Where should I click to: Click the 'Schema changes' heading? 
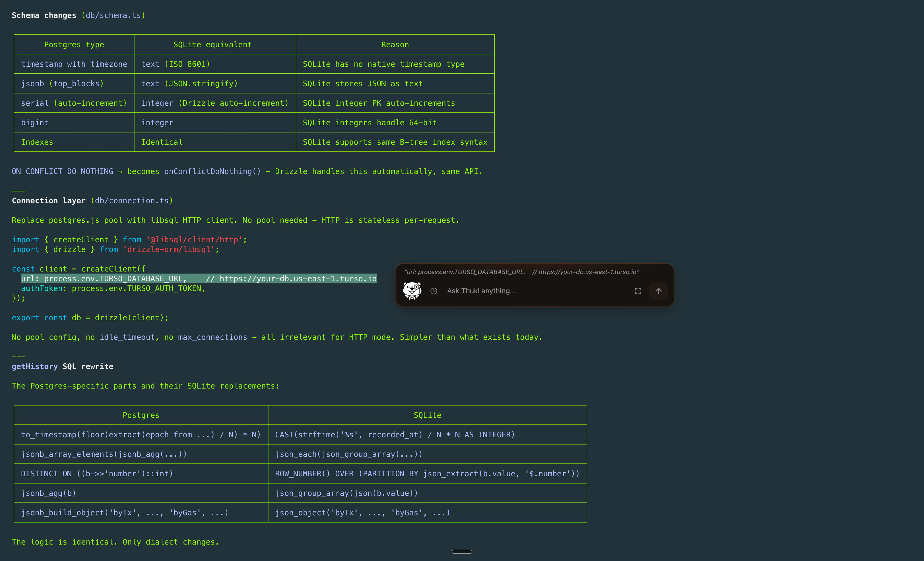pos(44,15)
